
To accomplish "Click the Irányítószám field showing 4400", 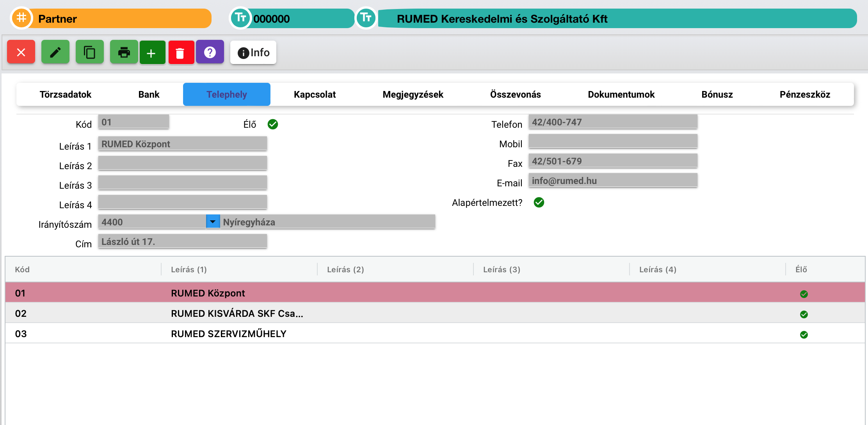I will 152,222.
